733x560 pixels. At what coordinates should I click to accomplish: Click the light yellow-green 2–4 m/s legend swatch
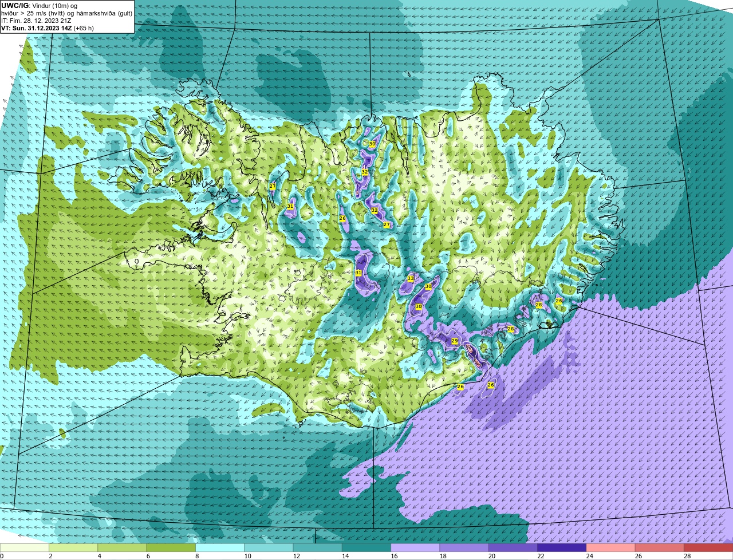73,548
